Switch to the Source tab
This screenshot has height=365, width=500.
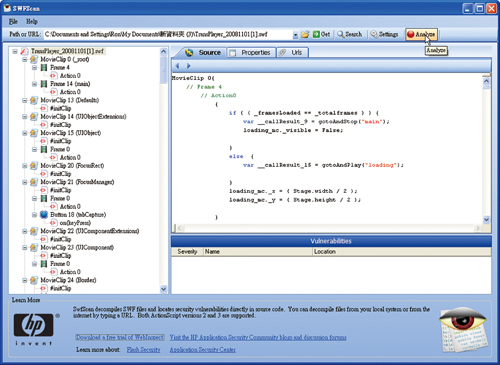pos(203,52)
